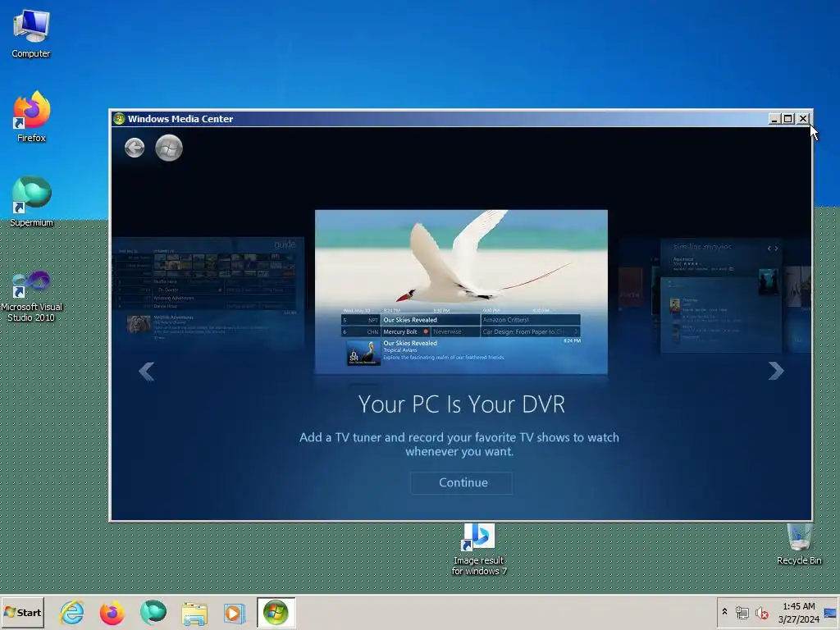Open Recycle Bin on desktop
The width and height of the screenshot is (840, 630).
(799, 545)
